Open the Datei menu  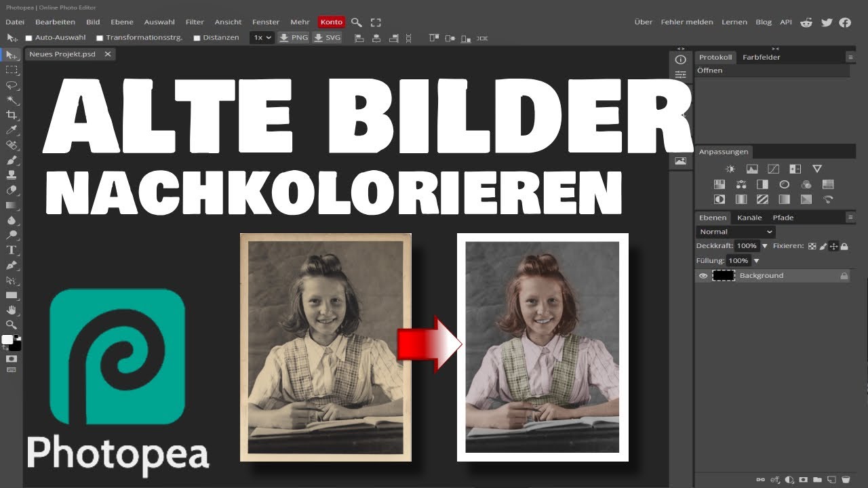(15, 22)
